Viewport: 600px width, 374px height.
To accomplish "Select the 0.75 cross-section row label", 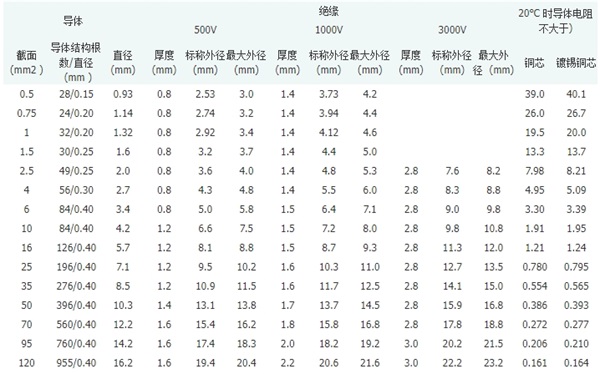I will (26, 113).
